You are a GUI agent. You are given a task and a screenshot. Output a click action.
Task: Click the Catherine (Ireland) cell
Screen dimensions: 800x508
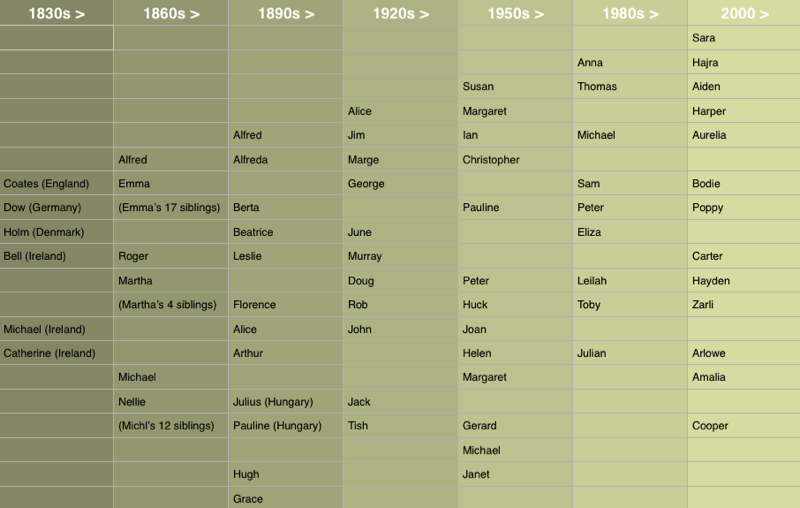tap(49, 353)
